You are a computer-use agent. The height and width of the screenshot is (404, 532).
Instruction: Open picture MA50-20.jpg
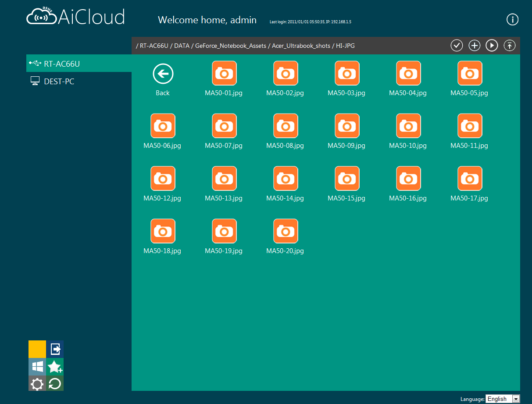(x=286, y=231)
